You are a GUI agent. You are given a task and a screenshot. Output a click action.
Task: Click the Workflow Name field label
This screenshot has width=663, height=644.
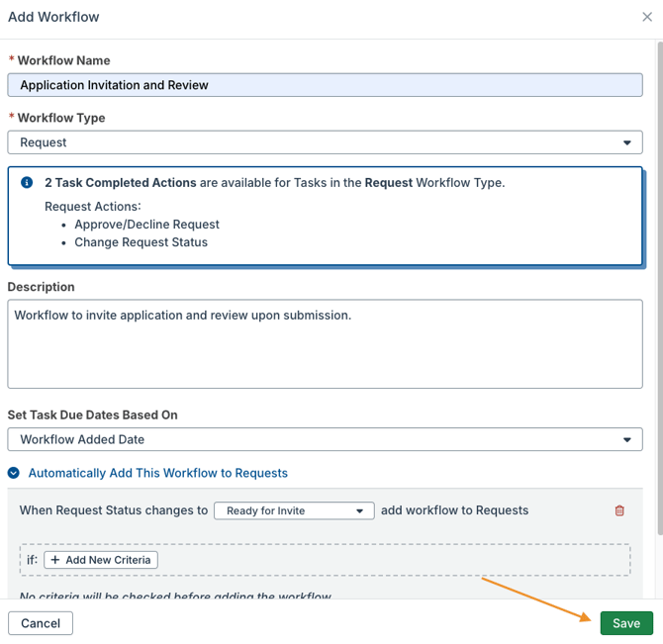pos(63,60)
